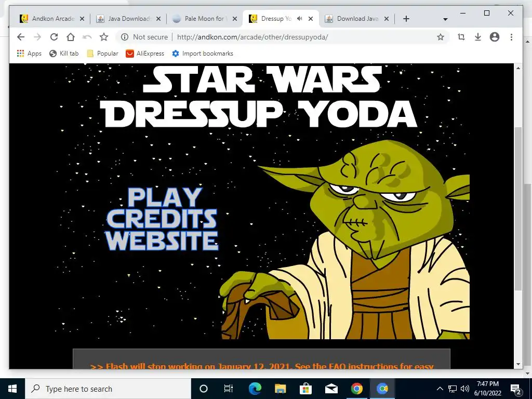Close the Andkon Arcade tab
The width and height of the screenshot is (532, 399).
tap(82, 19)
